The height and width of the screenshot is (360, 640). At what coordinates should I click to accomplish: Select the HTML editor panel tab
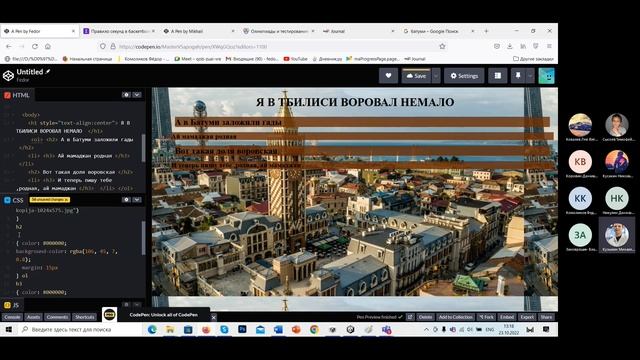17,95
